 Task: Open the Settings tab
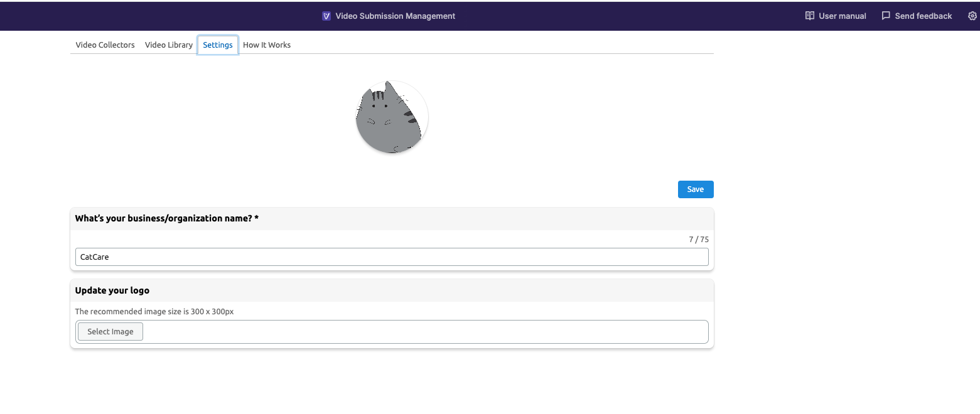tap(217, 45)
